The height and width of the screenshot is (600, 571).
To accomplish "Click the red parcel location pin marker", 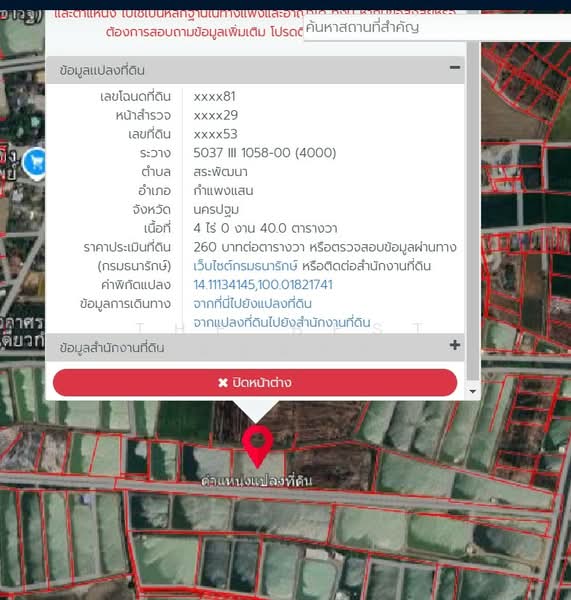I will pos(258,446).
